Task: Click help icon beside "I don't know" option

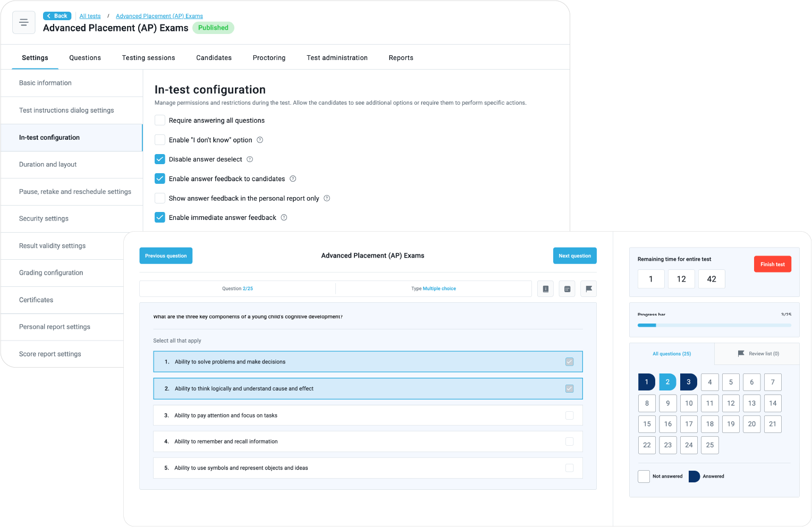Action: pos(260,140)
